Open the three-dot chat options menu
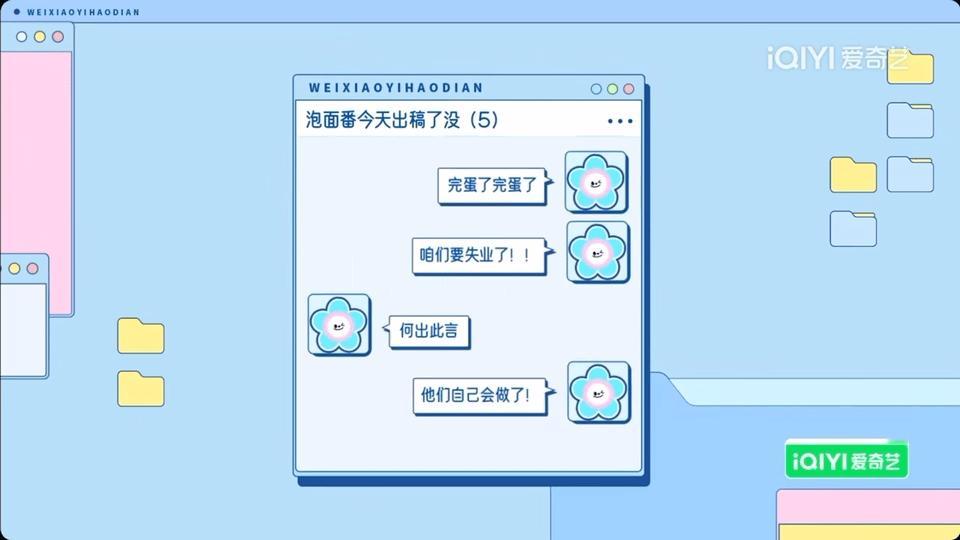Viewport: 960px width, 540px height. (x=620, y=121)
